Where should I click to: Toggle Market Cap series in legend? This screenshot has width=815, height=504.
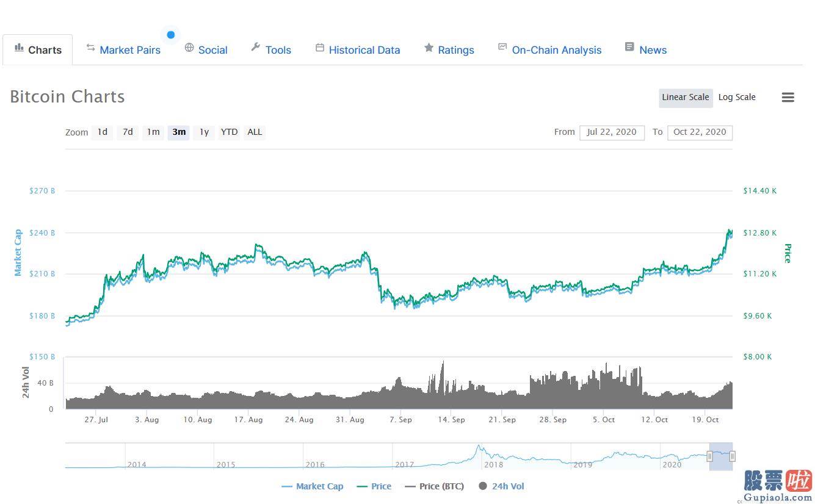pyautogui.click(x=313, y=486)
